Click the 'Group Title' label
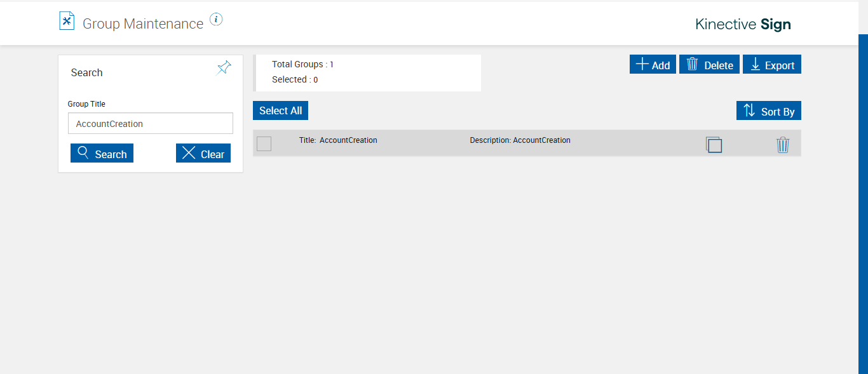Image resolution: width=868 pixels, height=374 pixels. [86, 104]
